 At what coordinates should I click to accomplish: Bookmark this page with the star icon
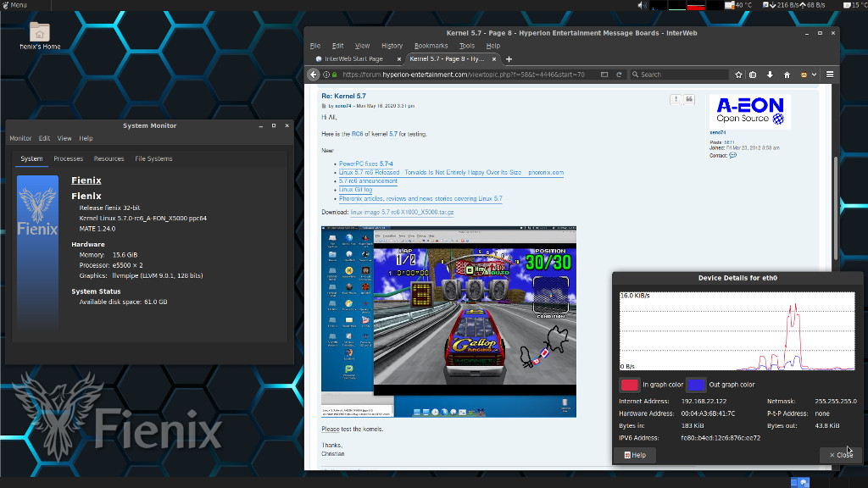point(738,75)
